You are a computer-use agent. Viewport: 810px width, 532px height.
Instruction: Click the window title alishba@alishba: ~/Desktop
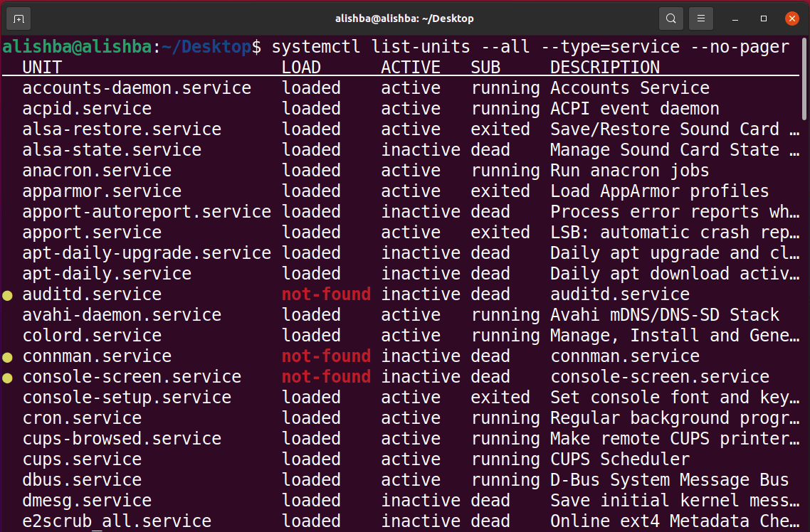tap(404, 18)
